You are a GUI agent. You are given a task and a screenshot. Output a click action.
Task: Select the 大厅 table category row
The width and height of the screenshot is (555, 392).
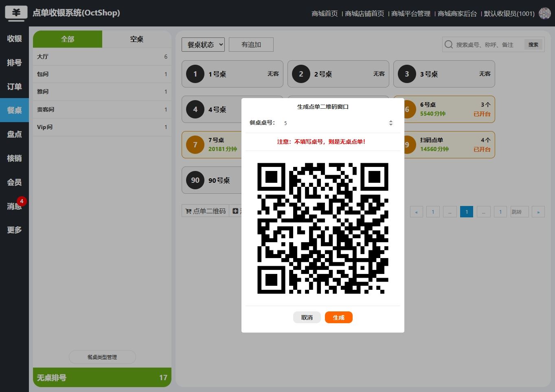(x=102, y=57)
